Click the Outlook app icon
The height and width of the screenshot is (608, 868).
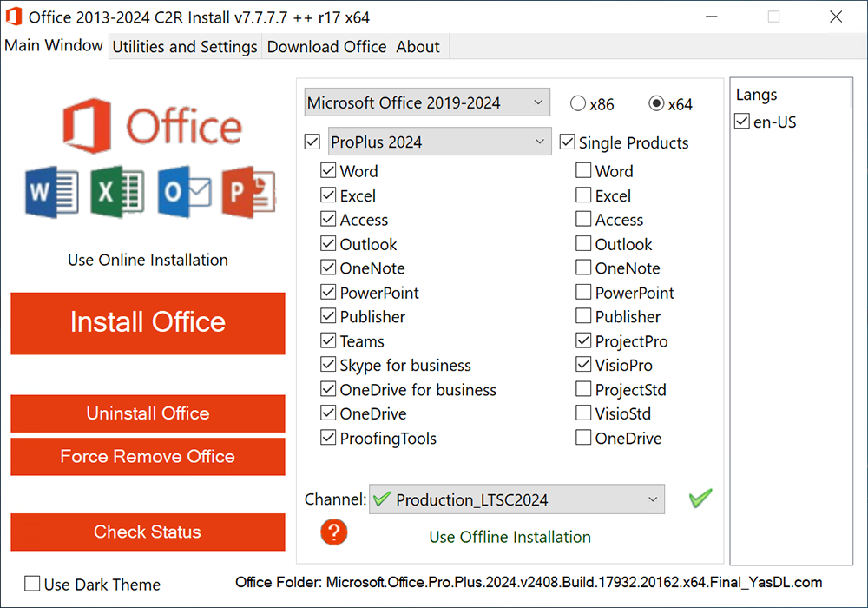[x=184, y=193]
